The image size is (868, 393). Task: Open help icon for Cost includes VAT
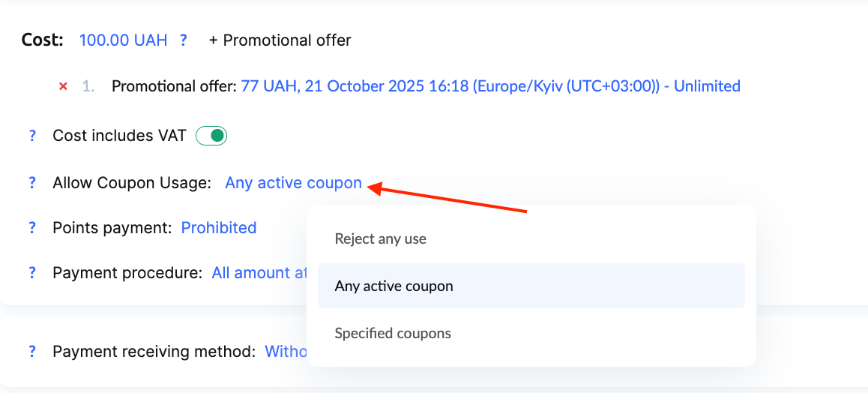(x=32, y=136)
